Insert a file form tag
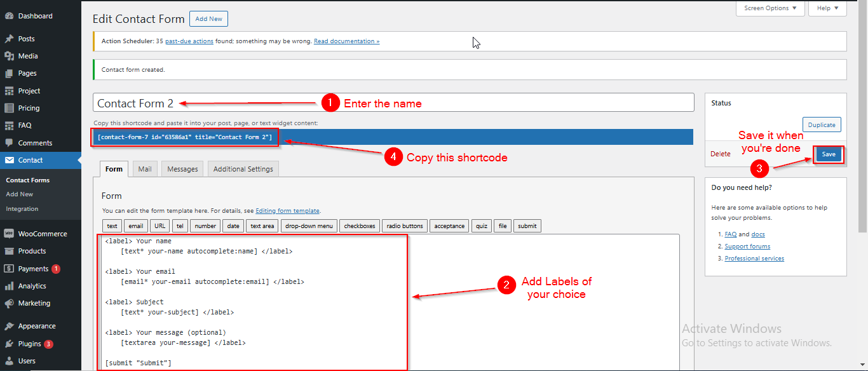Screen dimensions: 868x371 coord(503,226)
